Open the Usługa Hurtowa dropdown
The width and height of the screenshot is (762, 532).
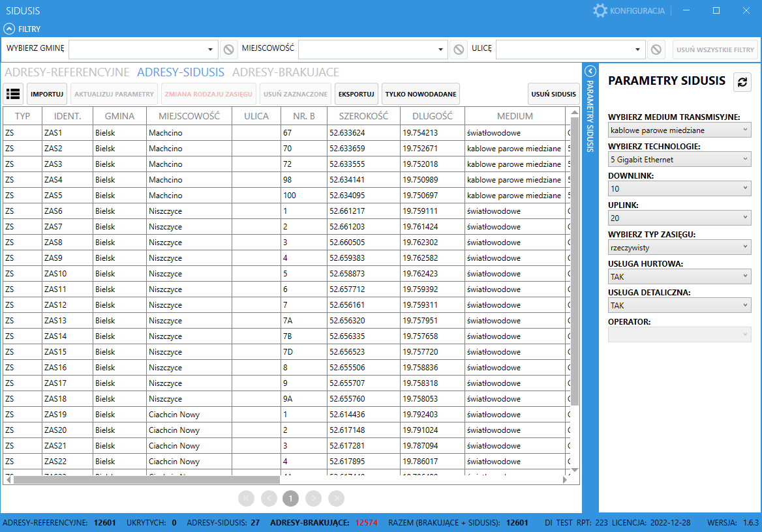pos(679,276)
